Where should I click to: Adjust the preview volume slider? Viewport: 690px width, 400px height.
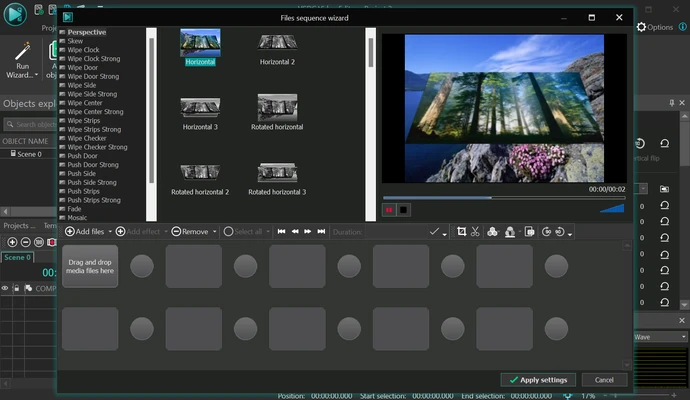pos(612,208)
